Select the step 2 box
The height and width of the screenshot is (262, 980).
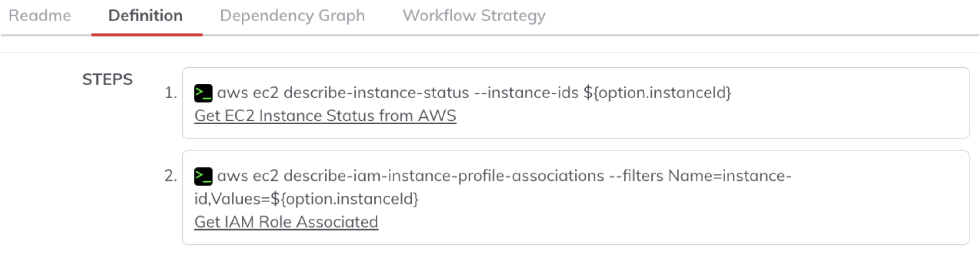point(576,198)
